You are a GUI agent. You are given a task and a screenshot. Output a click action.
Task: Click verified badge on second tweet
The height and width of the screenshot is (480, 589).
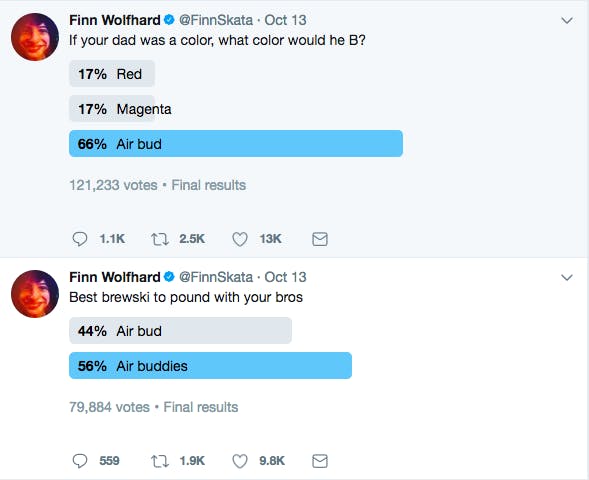[x=169, y=277]
